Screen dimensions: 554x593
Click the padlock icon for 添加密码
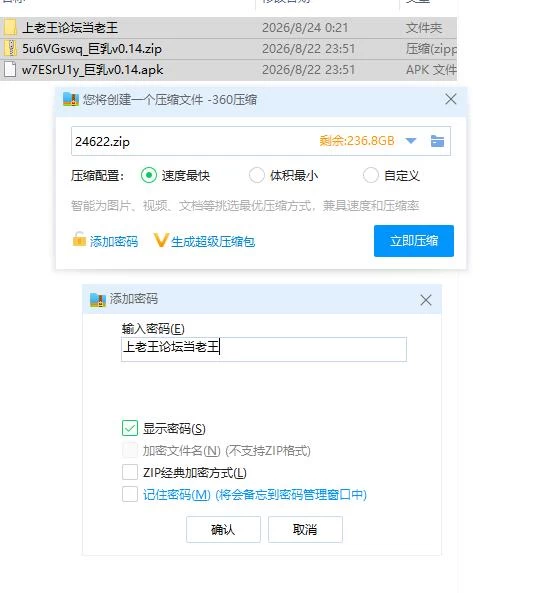79,239
